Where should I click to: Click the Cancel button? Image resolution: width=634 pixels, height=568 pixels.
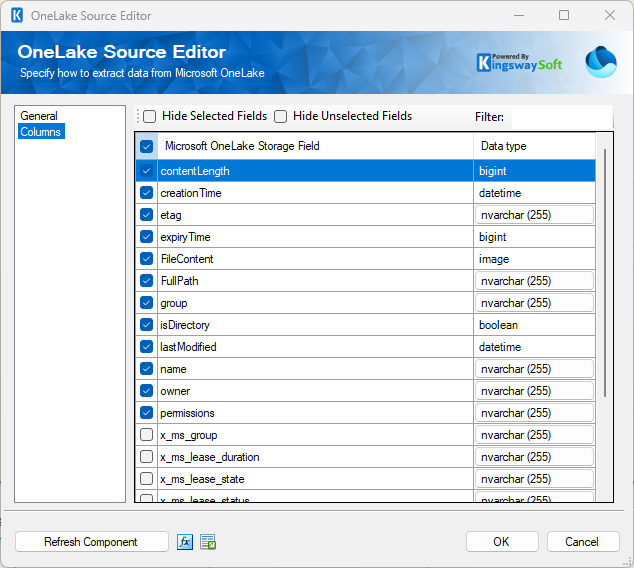click(583, 542)
